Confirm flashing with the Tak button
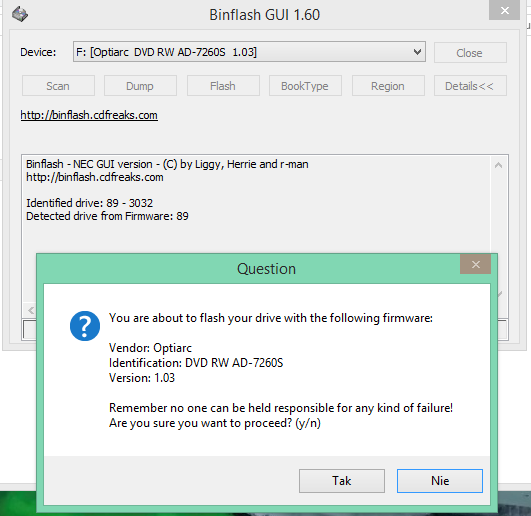 (x=342, y=481)
